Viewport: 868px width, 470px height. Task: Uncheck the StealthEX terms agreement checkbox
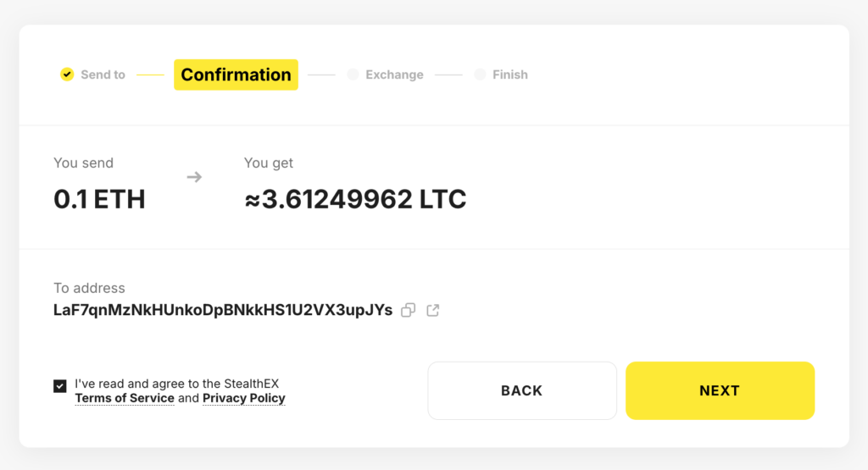[x=60, y=386]
